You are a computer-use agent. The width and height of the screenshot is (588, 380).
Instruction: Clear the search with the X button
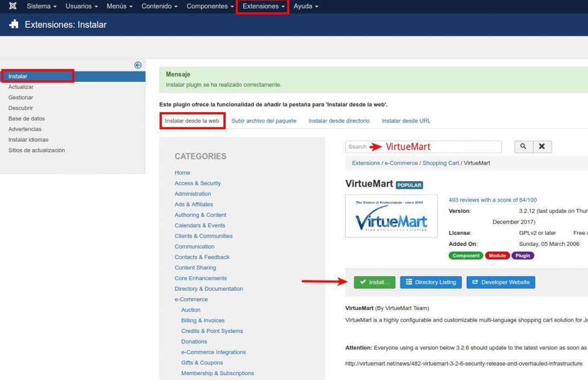pyautogui.click(x=542, y=146)
